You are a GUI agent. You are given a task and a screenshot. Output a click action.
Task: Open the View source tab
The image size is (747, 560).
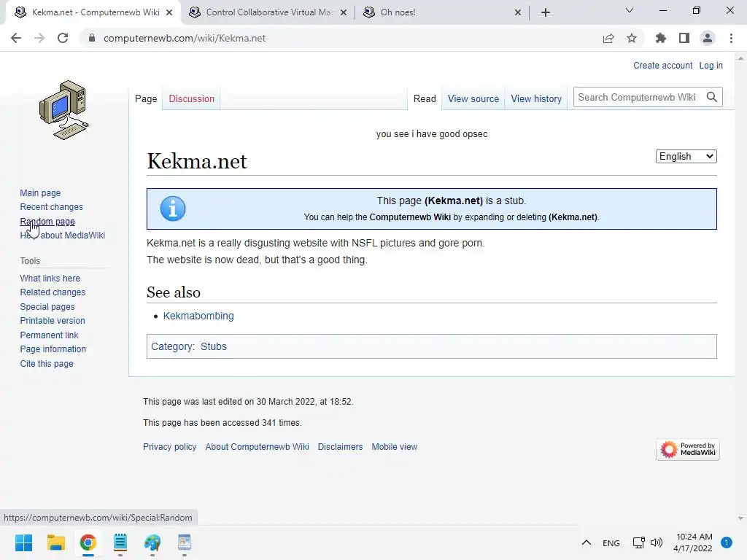coord(473,98)
